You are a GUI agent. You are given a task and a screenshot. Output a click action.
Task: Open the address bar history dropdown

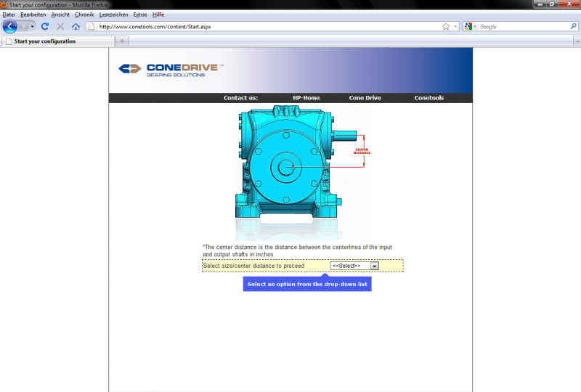point(455,27)
